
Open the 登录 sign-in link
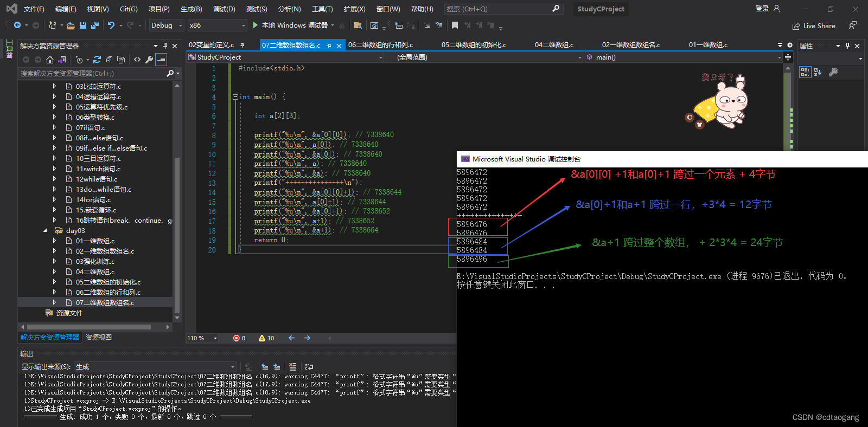click(762, 9)
